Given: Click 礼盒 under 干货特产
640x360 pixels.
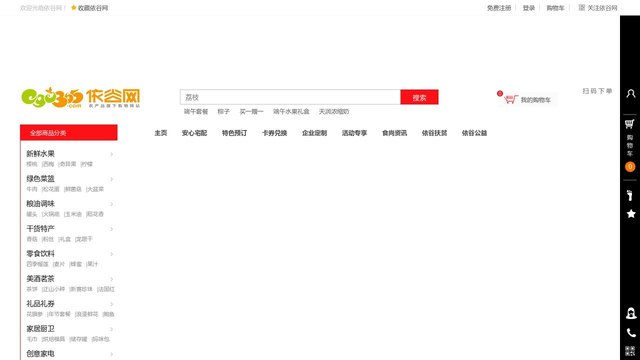Looking at the screenshot, I should pyautogui.click(x=65, y=239).
